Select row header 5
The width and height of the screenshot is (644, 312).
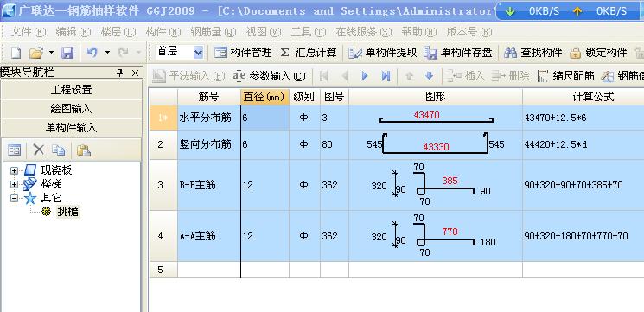pos(163,270)
